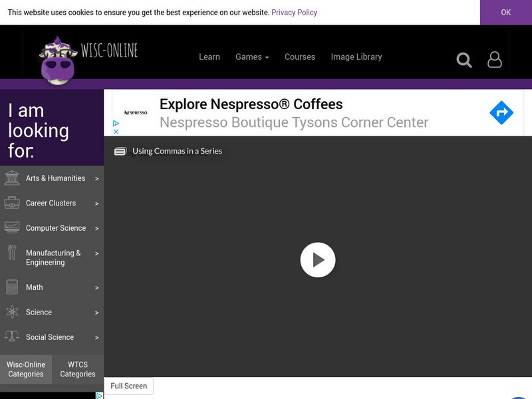Expand Science category arrow
This screenshot has height=399, width=532.
coord(96,313)
